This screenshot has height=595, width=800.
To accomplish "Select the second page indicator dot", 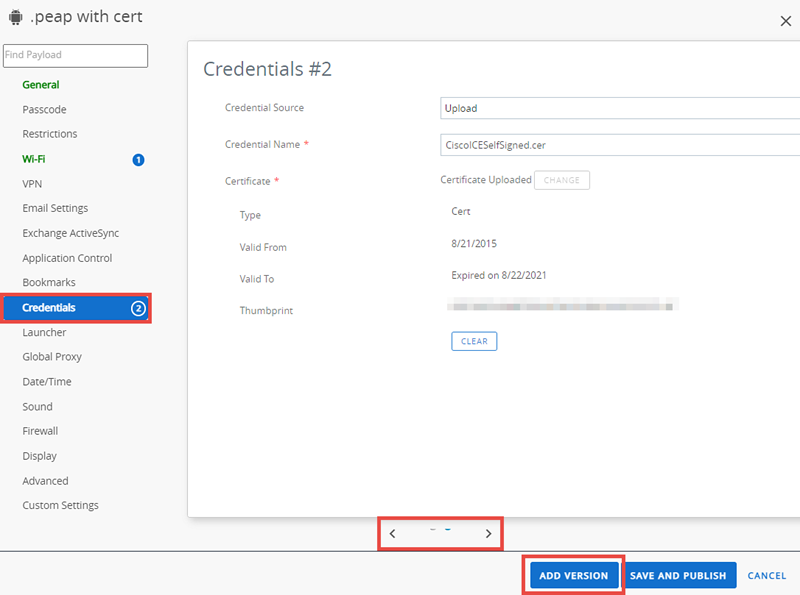I will pyautogui.click(x=447, y=530).
